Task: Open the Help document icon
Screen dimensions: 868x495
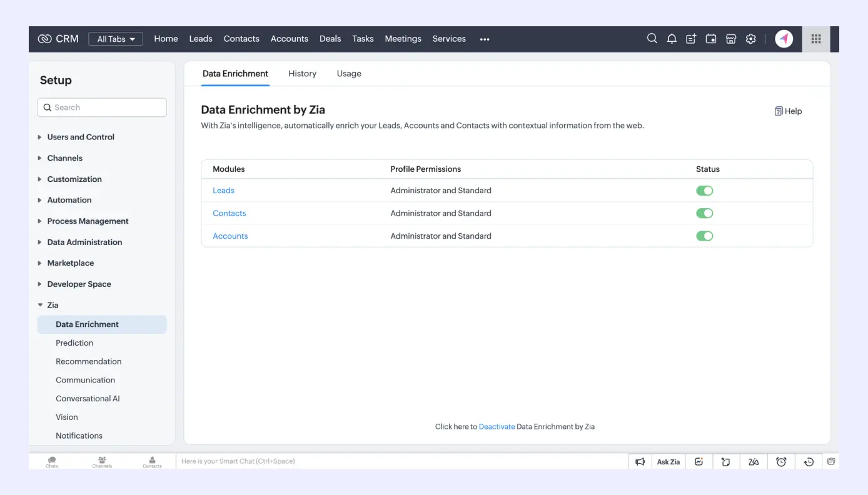Action: [x=779, y=111]
